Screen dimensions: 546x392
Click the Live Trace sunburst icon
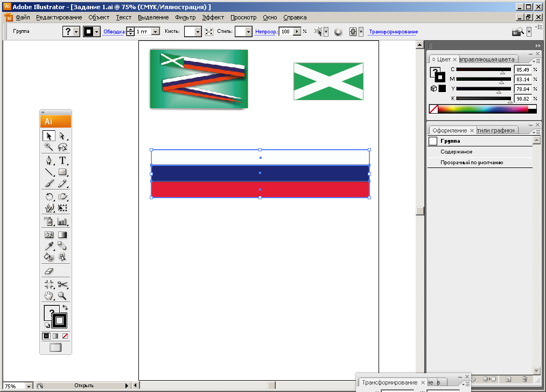point(338,32)
